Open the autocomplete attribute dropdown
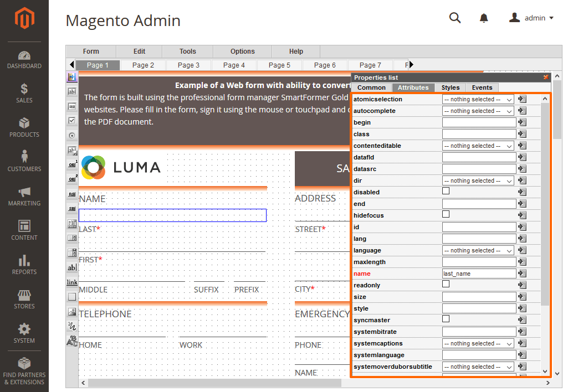Image resolution: width=578 pixels, height=392 pixels. click(478, 110)
